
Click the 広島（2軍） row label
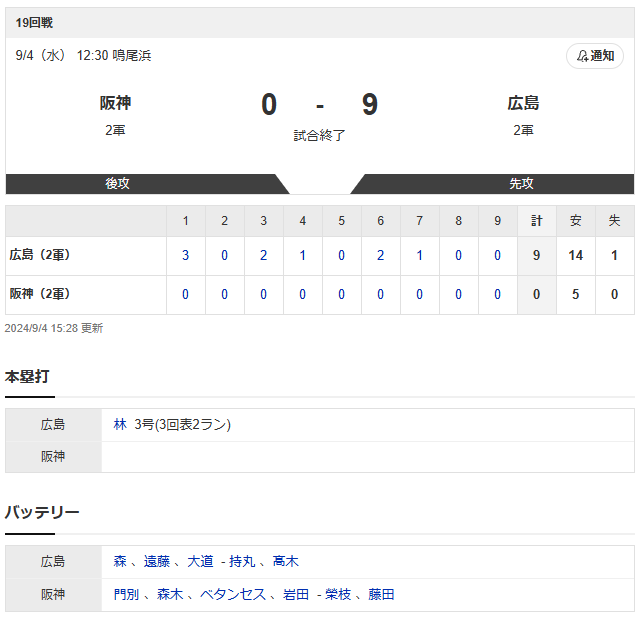(40, 255)
